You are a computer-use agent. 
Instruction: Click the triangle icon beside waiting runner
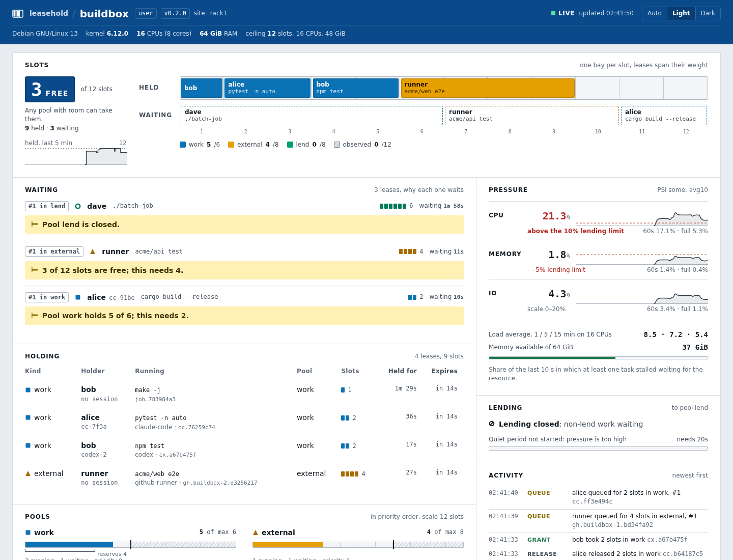[x=93, y=251]
